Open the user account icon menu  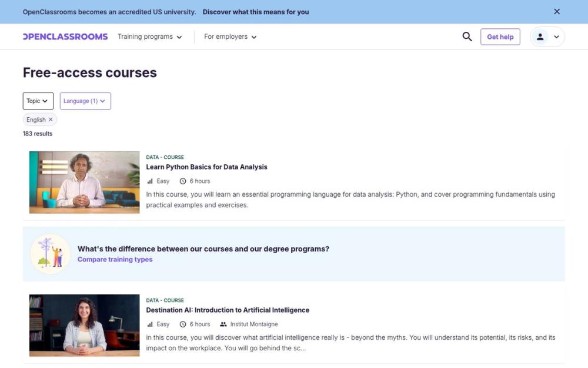coord(540,37)
